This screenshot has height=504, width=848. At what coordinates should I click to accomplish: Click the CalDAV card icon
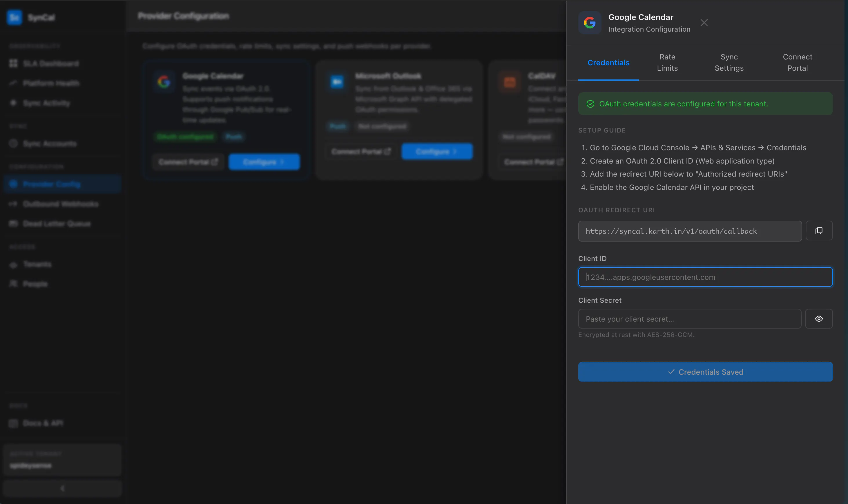(510, 82)
